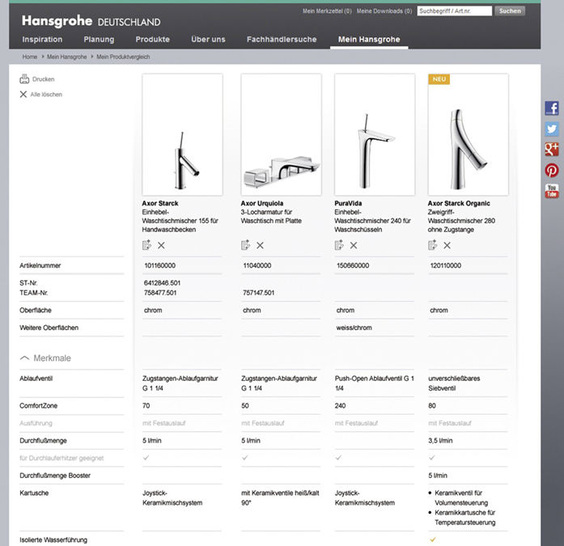Screen dimensions: 564x546
Task: Click ST-Nr value 6412846.501
Action: pos(162,283)
